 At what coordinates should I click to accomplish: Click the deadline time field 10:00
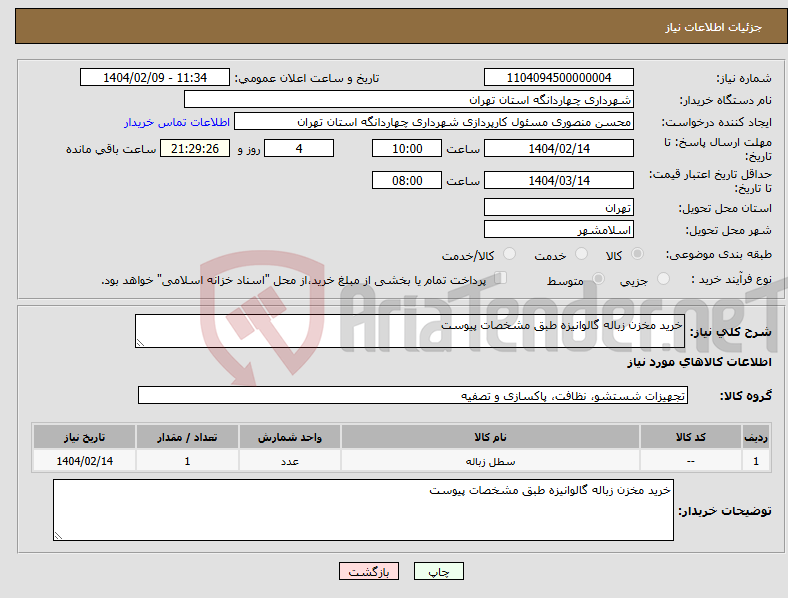point(407,148)
